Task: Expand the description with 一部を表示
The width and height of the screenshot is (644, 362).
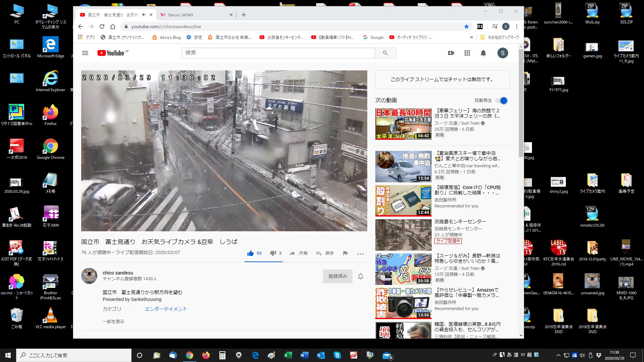Action: click(x=113, y=321)
